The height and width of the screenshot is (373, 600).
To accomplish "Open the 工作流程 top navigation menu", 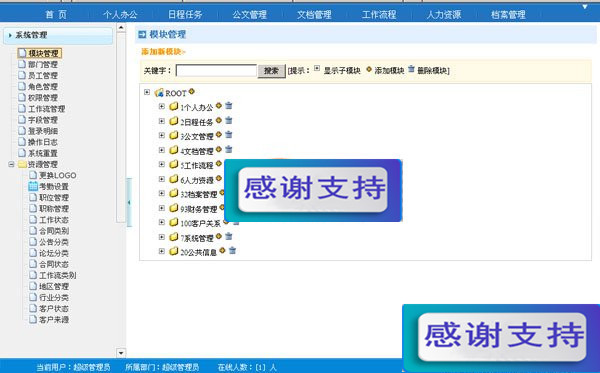I will pos(379,15).
